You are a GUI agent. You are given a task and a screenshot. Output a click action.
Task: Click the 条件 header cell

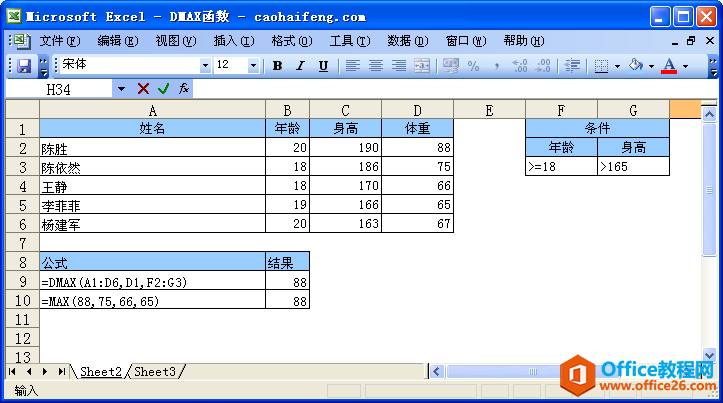(597, 128)
